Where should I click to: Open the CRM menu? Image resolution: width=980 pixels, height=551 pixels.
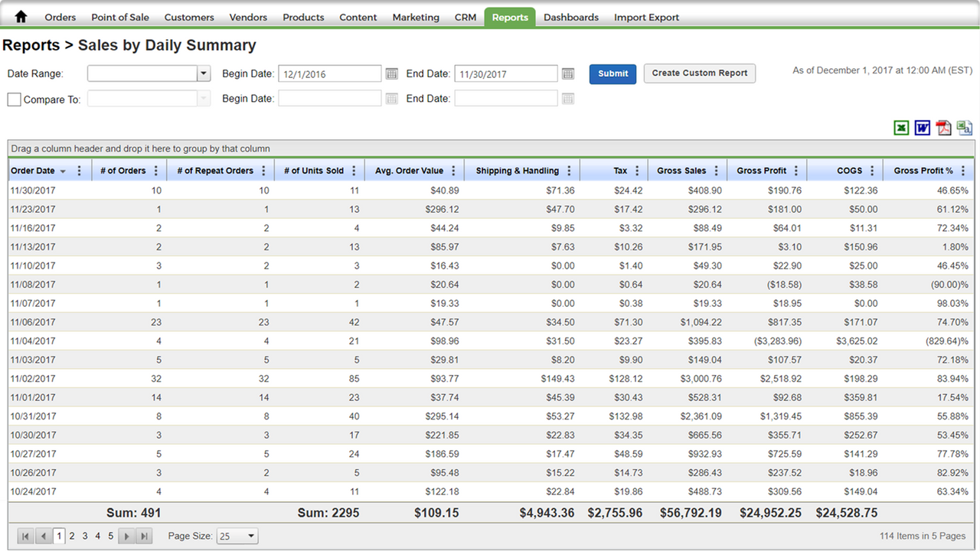pyautogui.click(x=465, y=17)
